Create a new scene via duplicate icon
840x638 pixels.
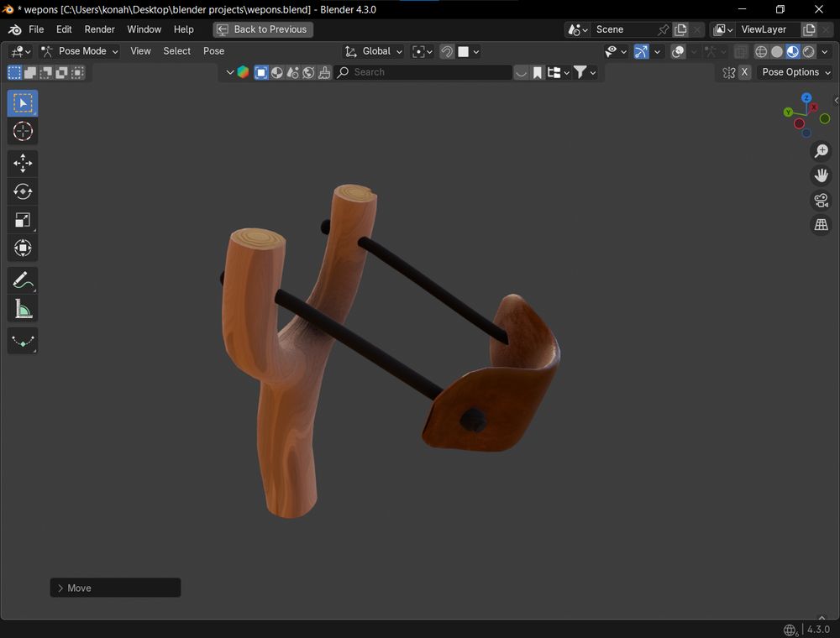click(680, 29)
